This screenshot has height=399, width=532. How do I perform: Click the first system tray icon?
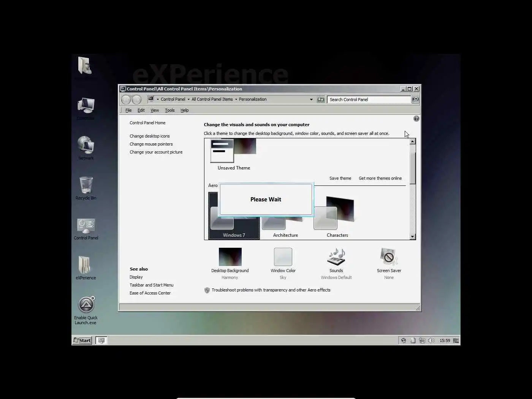[404, 340]
